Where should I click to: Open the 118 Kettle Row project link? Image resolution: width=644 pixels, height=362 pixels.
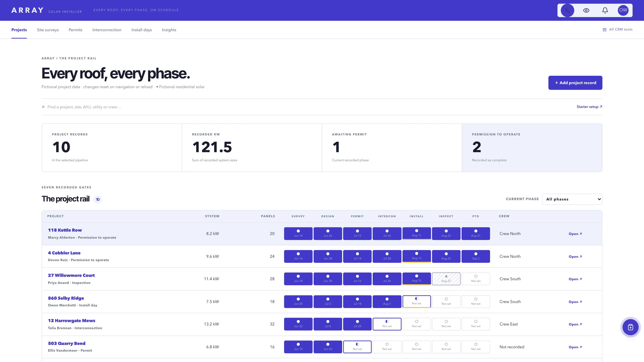[x=65, y=230]
